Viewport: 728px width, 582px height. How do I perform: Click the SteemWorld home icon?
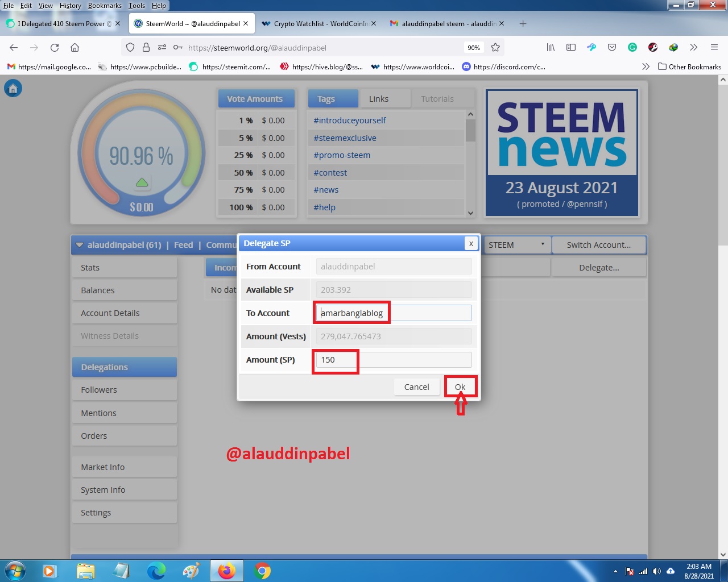coord(13,88)
